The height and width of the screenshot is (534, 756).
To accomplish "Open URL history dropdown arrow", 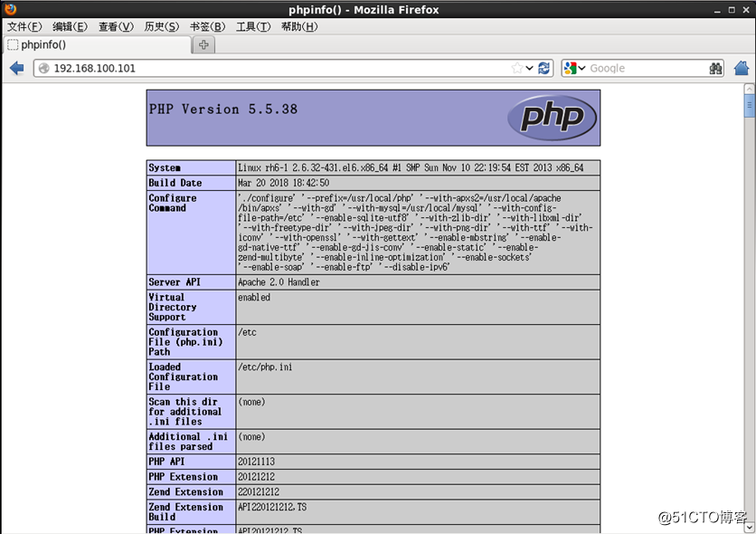I will coord(529,68).
